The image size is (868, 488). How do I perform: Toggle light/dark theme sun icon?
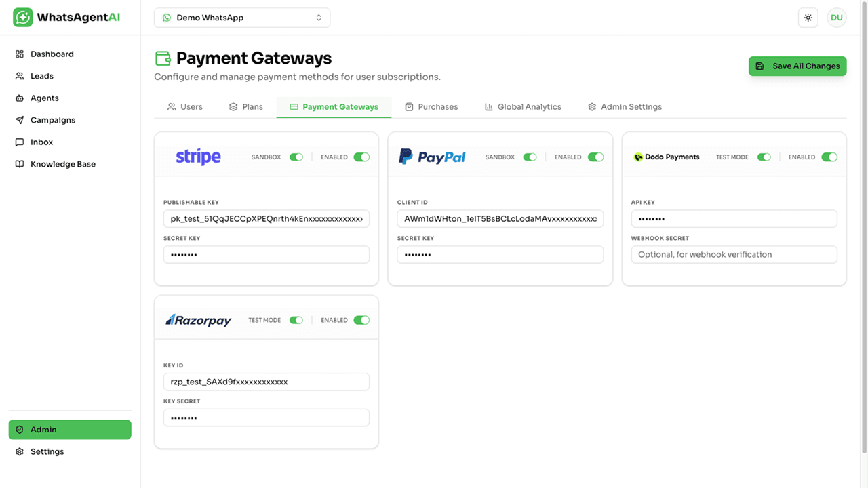808,18
